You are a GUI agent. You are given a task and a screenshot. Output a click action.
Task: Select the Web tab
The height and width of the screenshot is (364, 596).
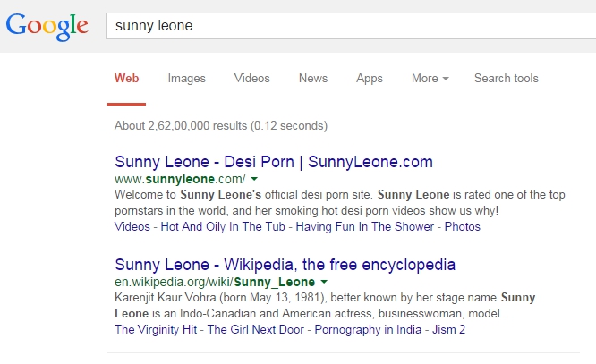coord(126,79)
